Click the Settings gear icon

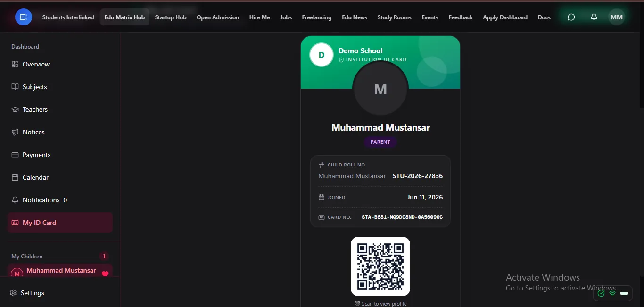pos(13,293)
